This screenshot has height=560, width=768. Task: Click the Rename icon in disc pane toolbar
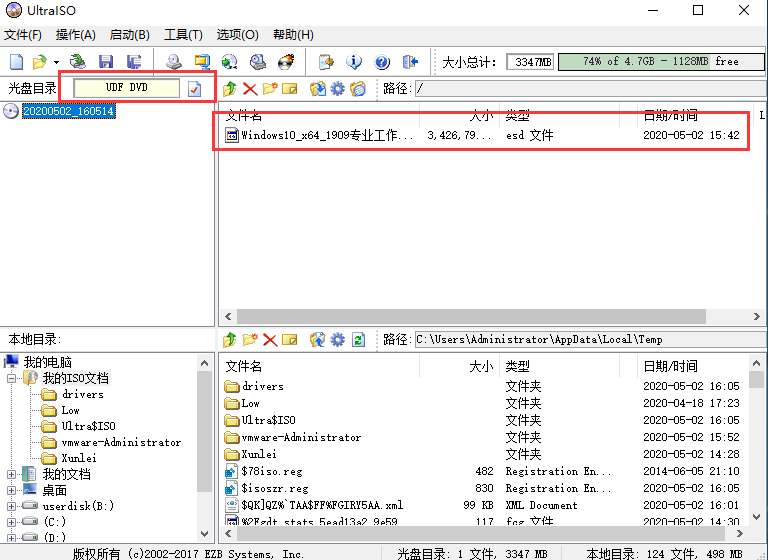pyautogui.click(x=290, y=89)
